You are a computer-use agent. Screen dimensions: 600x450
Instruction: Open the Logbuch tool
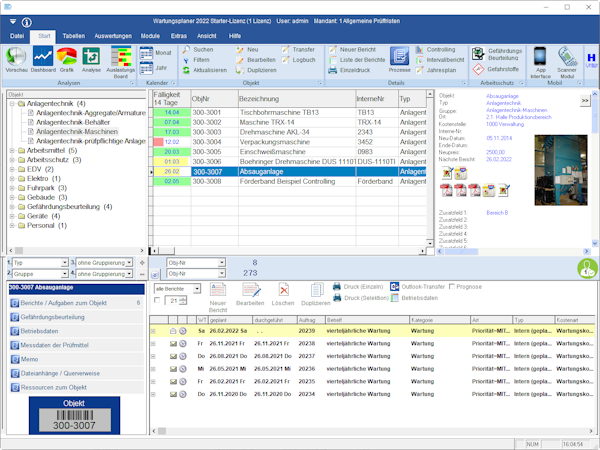298,60
